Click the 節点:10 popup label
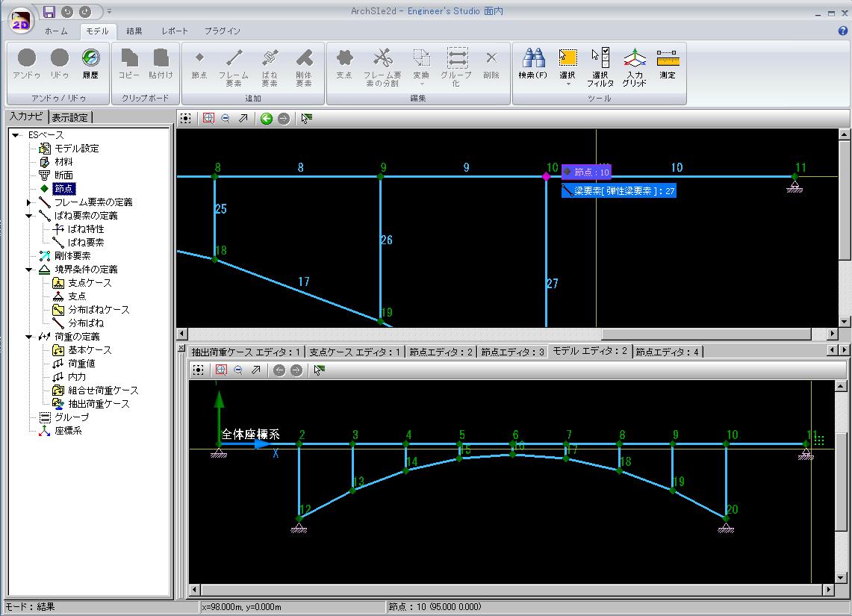 pyautogui.click(x=586, y=172)
